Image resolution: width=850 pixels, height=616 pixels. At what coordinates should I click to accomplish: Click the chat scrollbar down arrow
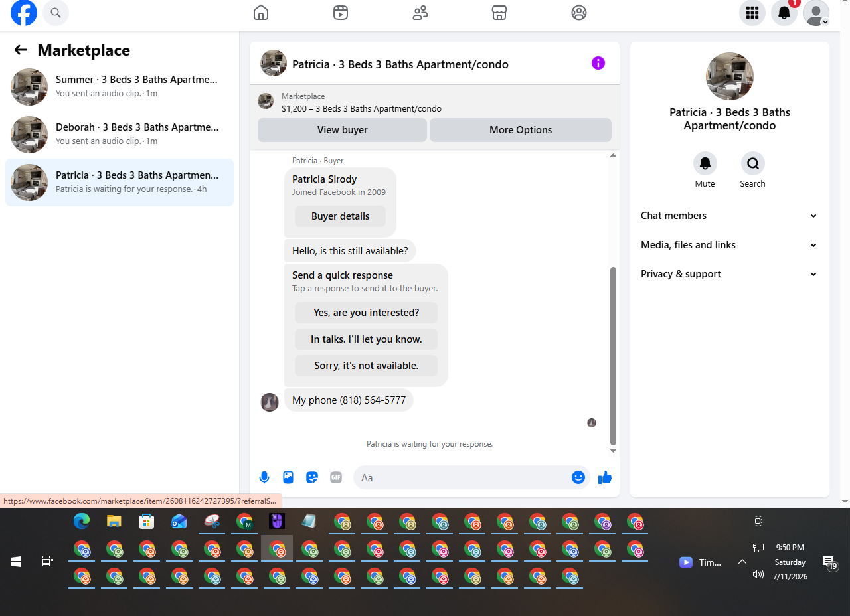[613, 451]
